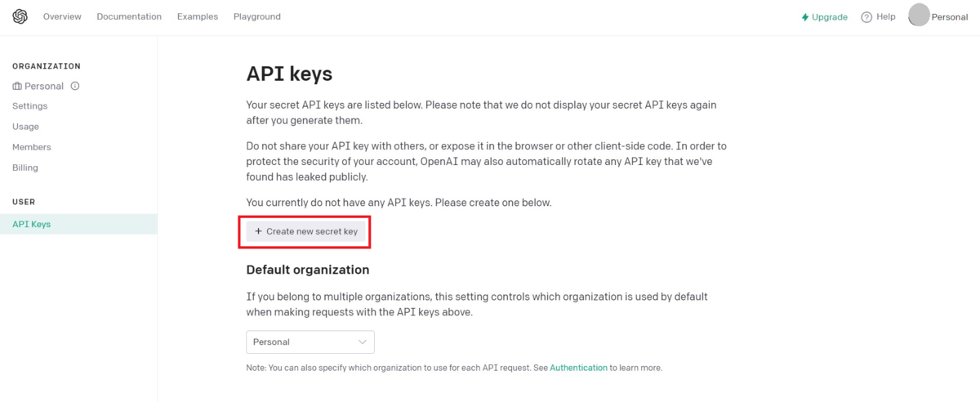Click the plus icon on Create key button

[x=258, y=231]
